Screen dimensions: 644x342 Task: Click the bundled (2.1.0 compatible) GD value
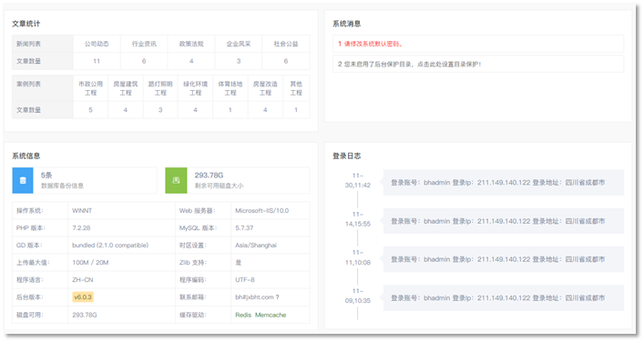pos(110,246)
